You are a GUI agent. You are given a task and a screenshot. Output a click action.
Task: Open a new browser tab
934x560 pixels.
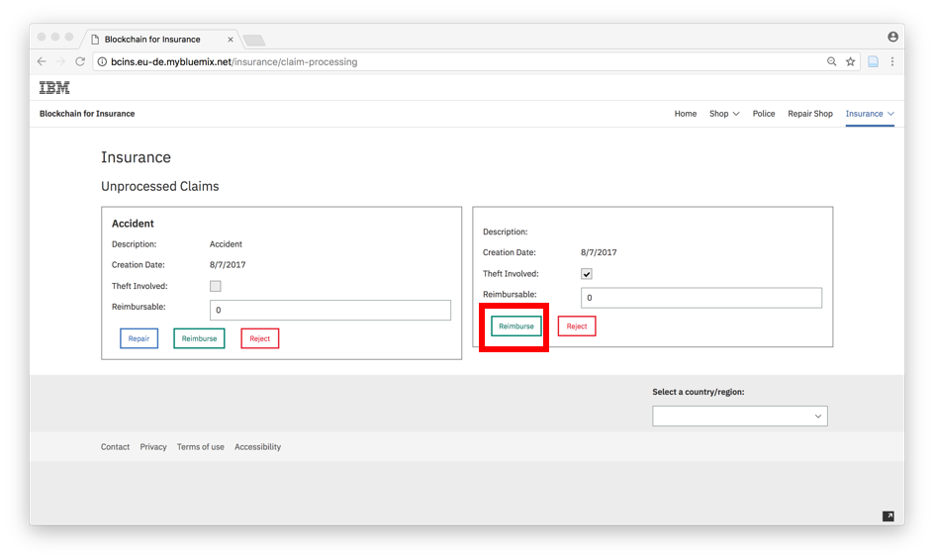[x=254, y=40]
